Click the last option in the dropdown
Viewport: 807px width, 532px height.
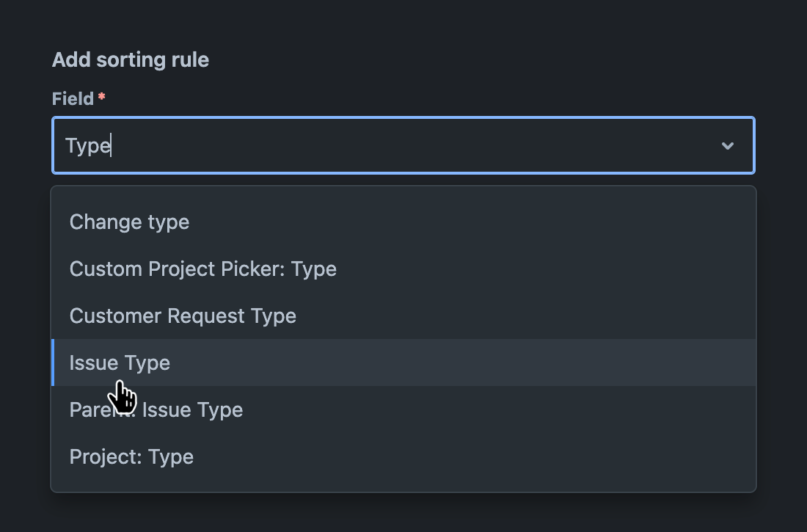(131, 456)
